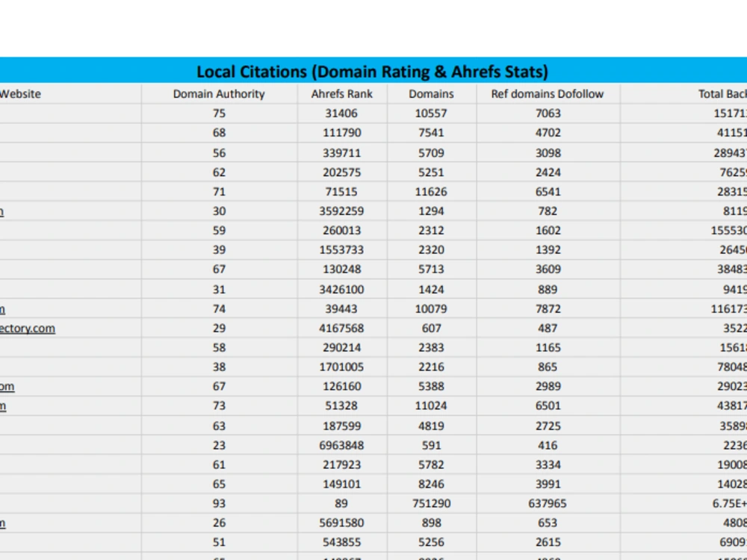
Task: Select Ref domains value 7872
Action: (548, 309)
